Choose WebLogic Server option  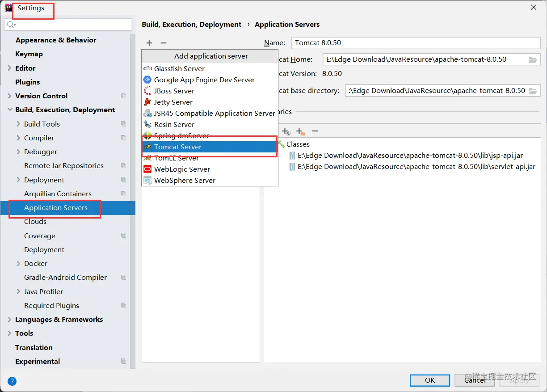(x=210, y=169)
